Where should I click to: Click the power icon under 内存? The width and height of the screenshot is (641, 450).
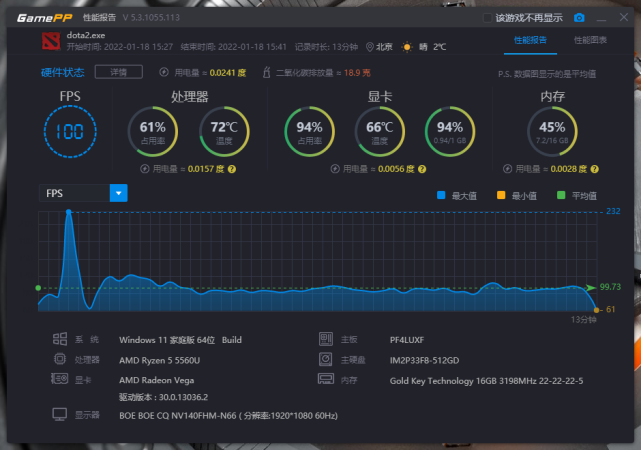(507, 169)
